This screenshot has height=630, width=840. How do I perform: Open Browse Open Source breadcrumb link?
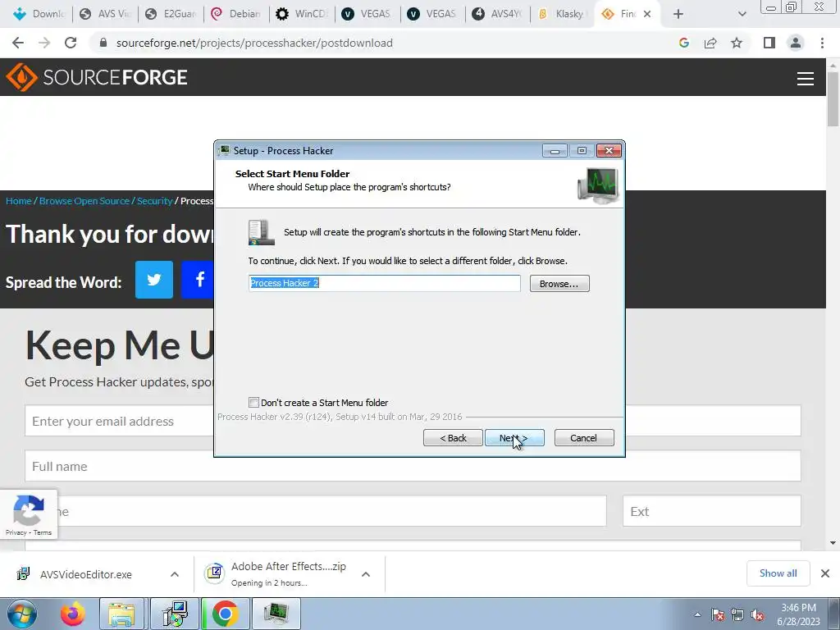[84, 201]
